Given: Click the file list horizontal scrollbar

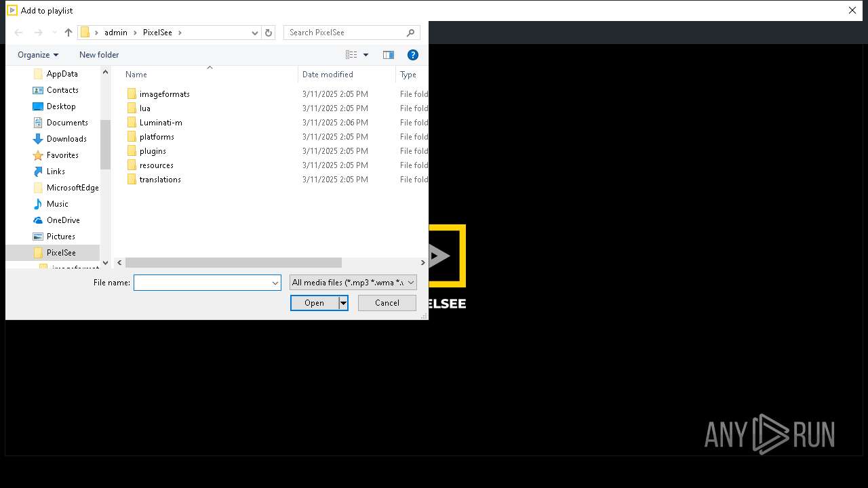Looking at the screenshot, I should point(233,262).
